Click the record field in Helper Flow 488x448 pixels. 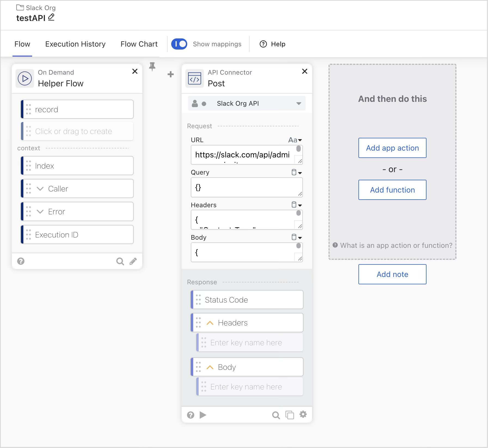click(x=77, y=109)
